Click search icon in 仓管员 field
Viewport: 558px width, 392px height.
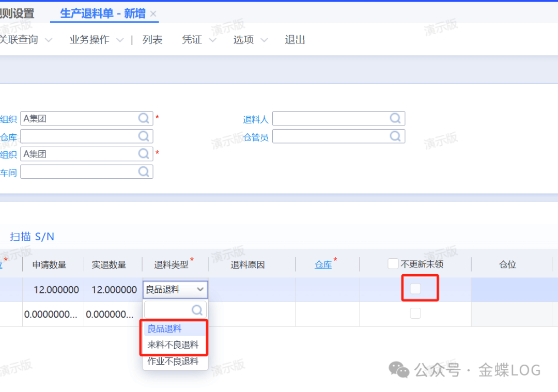[x=395, y=136]
